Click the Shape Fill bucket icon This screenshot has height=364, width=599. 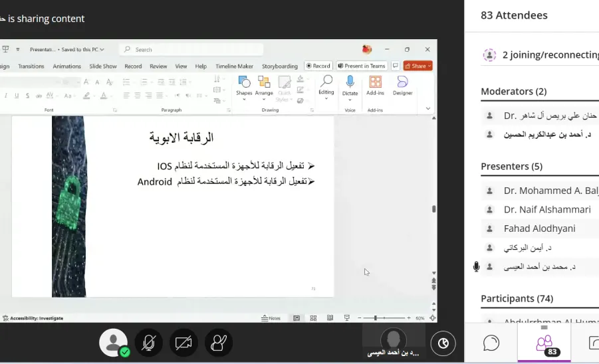pos(300,79)
